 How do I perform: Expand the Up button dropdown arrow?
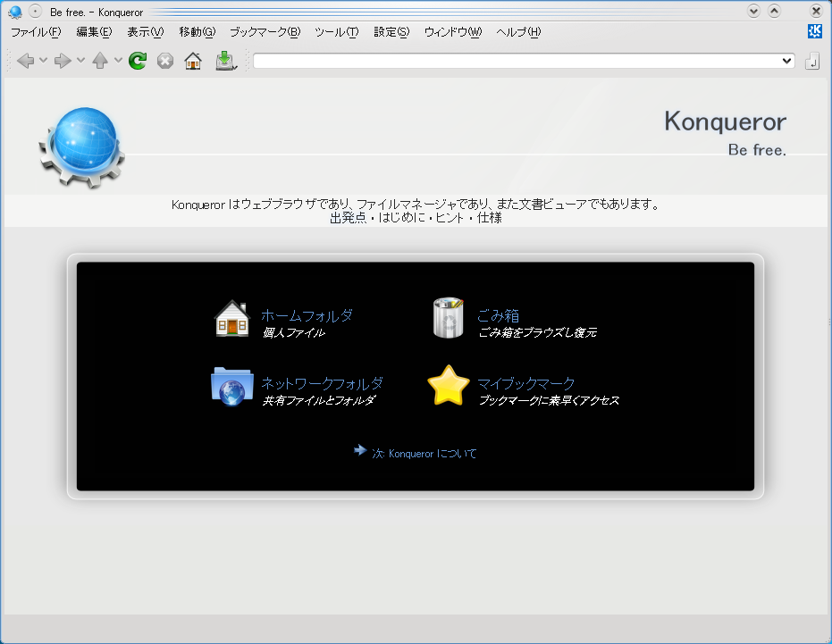[118, 61]
